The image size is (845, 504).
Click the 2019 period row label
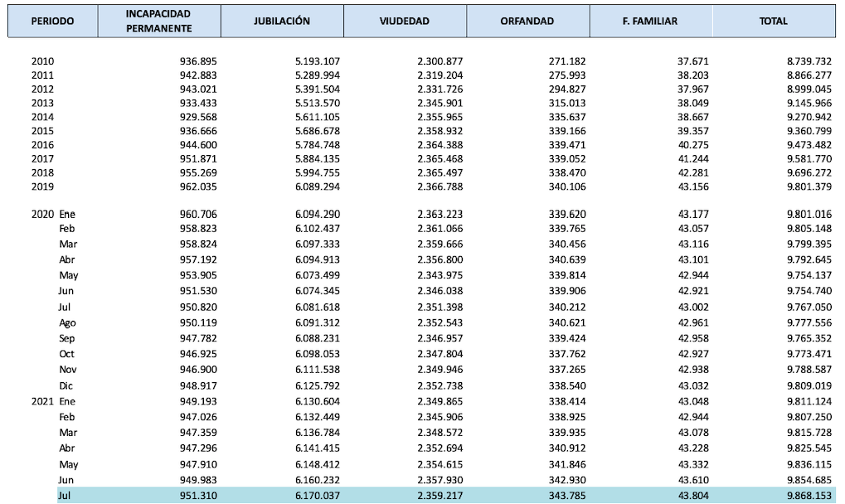tap(43, 187)
